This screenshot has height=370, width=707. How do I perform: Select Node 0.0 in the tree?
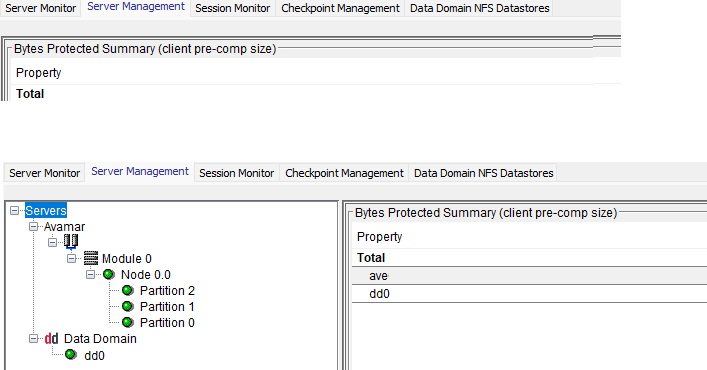(x=146, y=275)
